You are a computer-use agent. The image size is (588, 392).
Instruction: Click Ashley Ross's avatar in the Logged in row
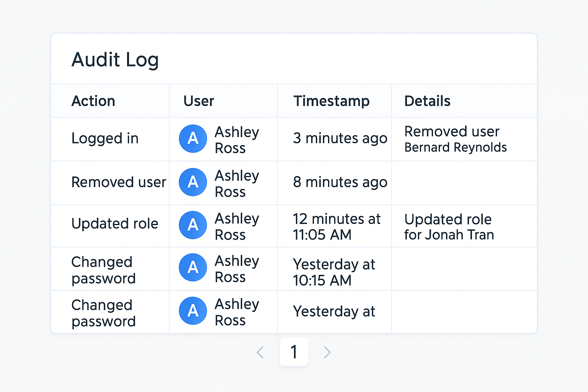pyautogui.click(x=193, y=139)
